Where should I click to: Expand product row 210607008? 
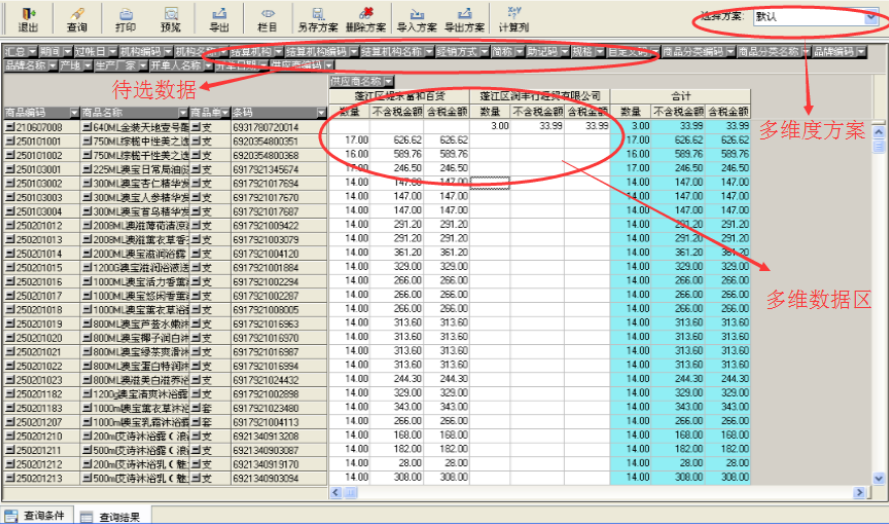pos(10,127)
